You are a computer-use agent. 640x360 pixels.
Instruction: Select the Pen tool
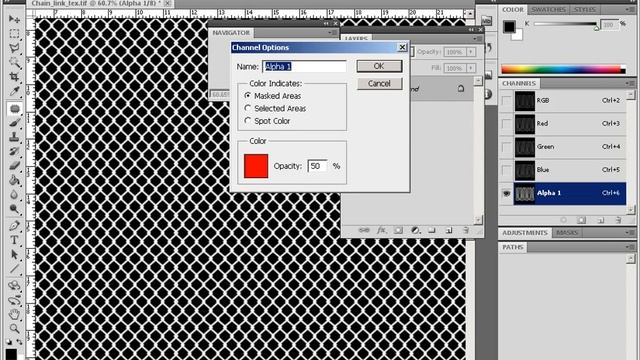pyautogui.click(x=14, y=226)
